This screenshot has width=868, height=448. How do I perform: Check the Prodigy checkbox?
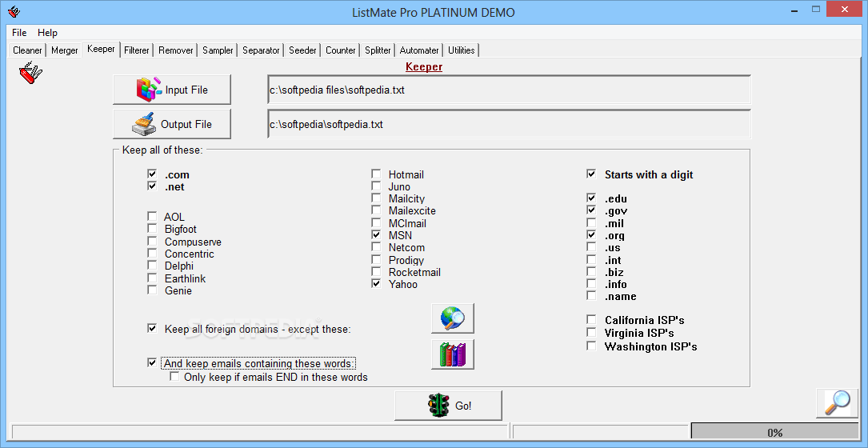pyautogui.click(x=377, y=260)
